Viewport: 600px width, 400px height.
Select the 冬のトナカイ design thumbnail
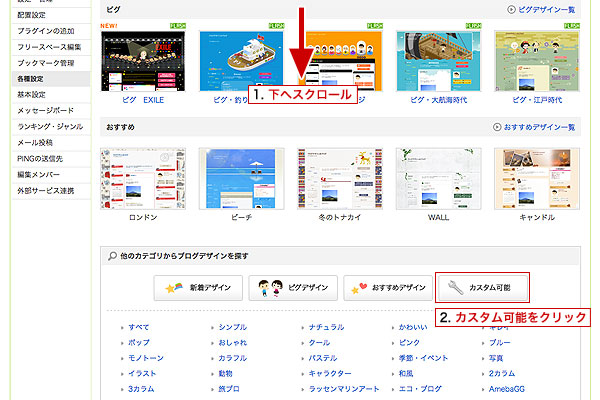[x=340, y=179]
